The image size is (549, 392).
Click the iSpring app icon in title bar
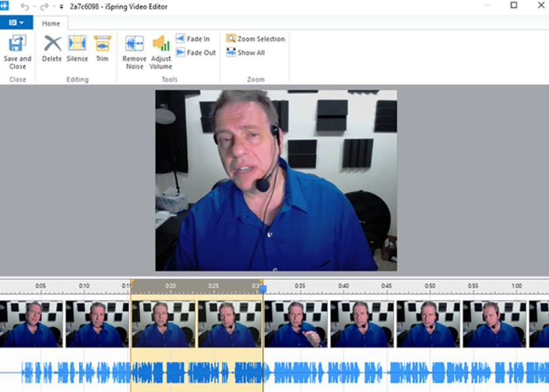(4, 5)
